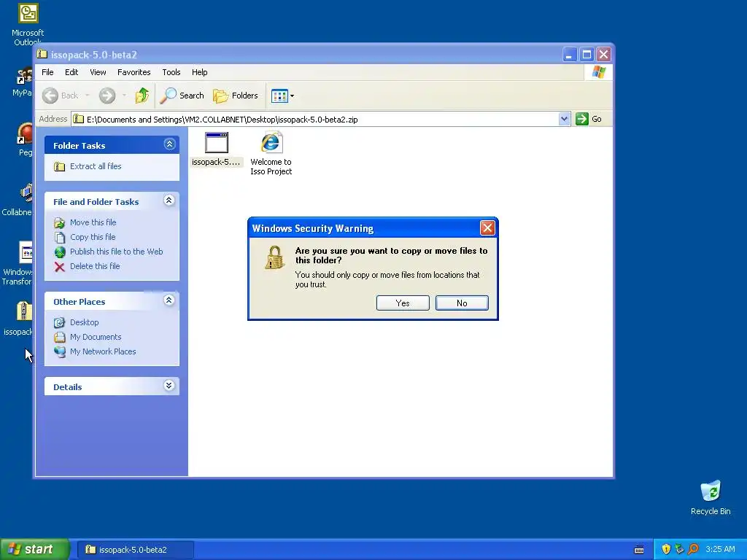
Task: Click No in the Security Warning dialog
Action: (462, 303)
